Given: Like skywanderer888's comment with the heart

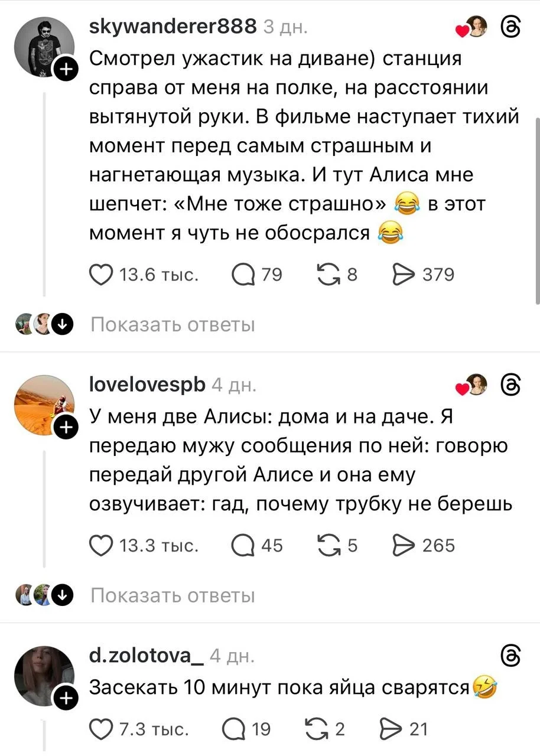Looking at the screenshot, I should 102,275.
